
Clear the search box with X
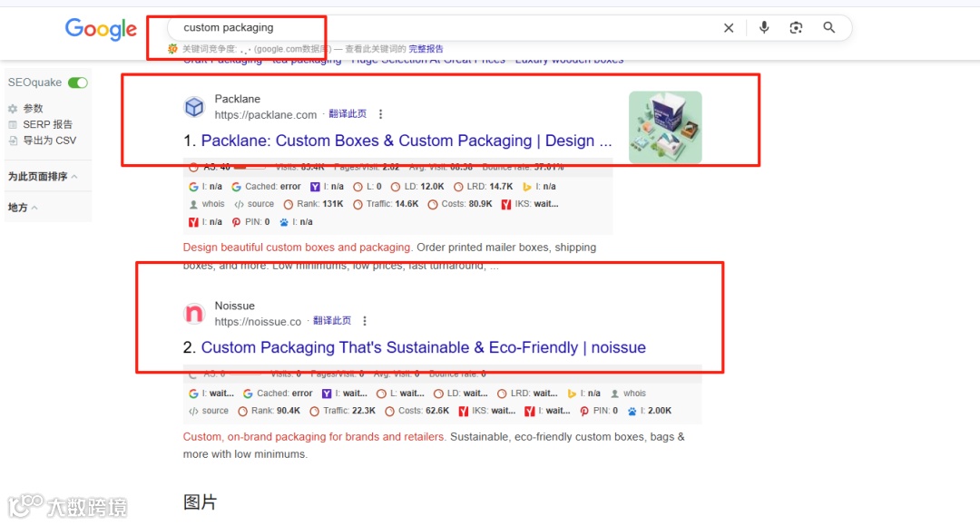click(x=728, y=28)
